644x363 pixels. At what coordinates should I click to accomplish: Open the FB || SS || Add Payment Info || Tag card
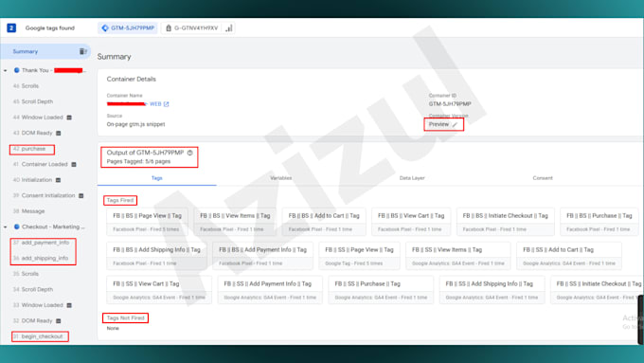pyautogui.click(x=270, y=290)
